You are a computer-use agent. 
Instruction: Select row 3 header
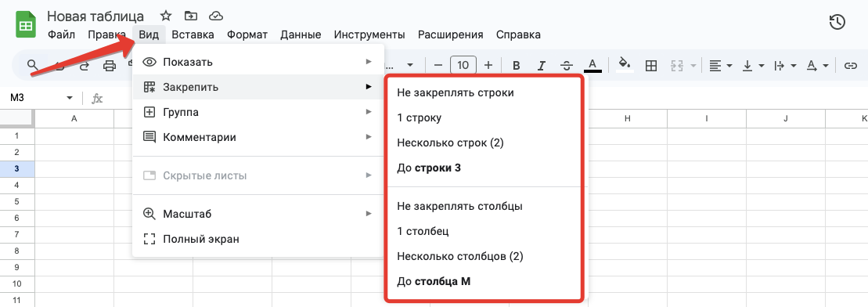17,168
